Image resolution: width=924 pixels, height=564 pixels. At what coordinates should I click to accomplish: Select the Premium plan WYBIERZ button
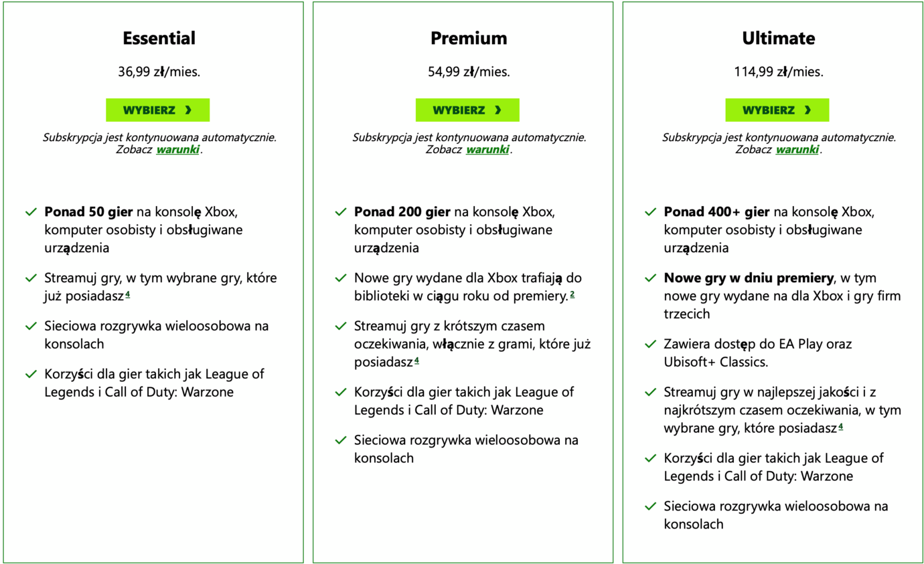(x=467, y=110)
